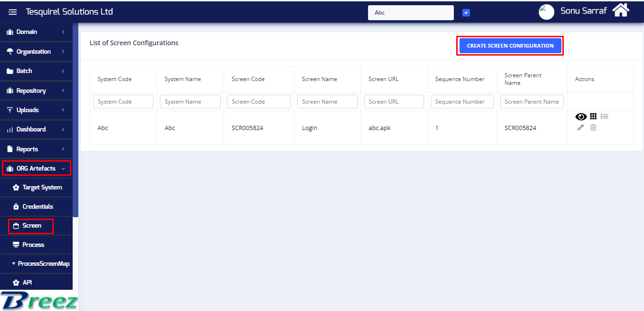644x311 pixels.
Task: Open the Process menu item
Action: pos(36,245)
